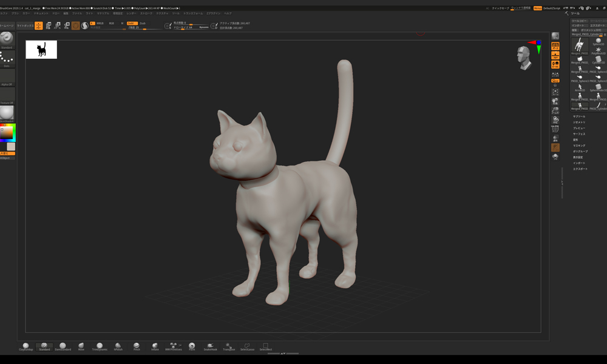Image resolution: width=607 pixels, height=364 pixels.
Task: Select the hPolish brush
Action: tap(118, 346)
